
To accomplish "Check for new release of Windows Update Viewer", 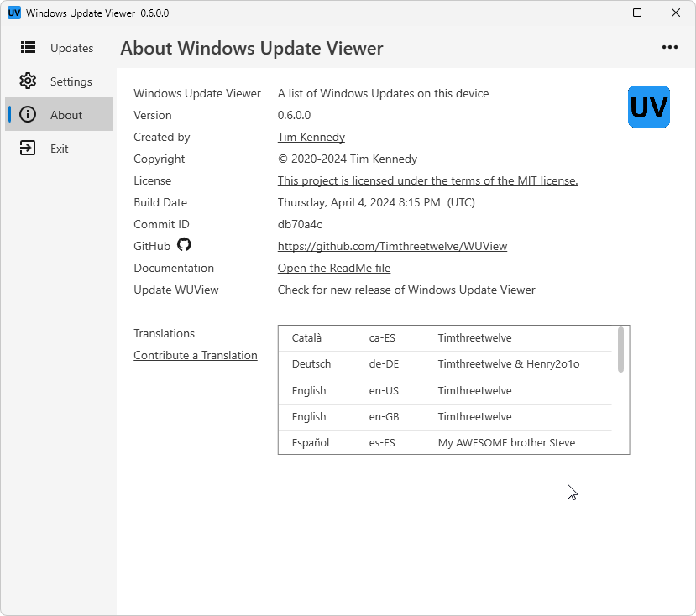I will coord(406,290).
